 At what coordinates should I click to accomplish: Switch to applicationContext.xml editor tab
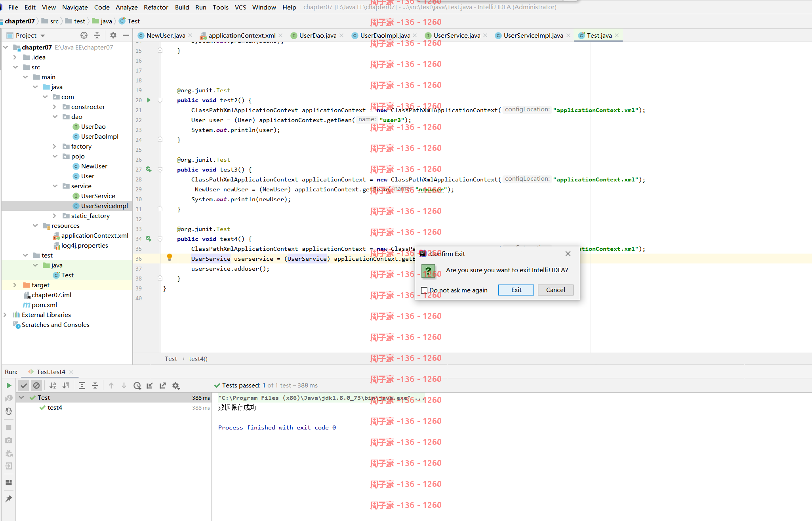(x=242, y=35)
